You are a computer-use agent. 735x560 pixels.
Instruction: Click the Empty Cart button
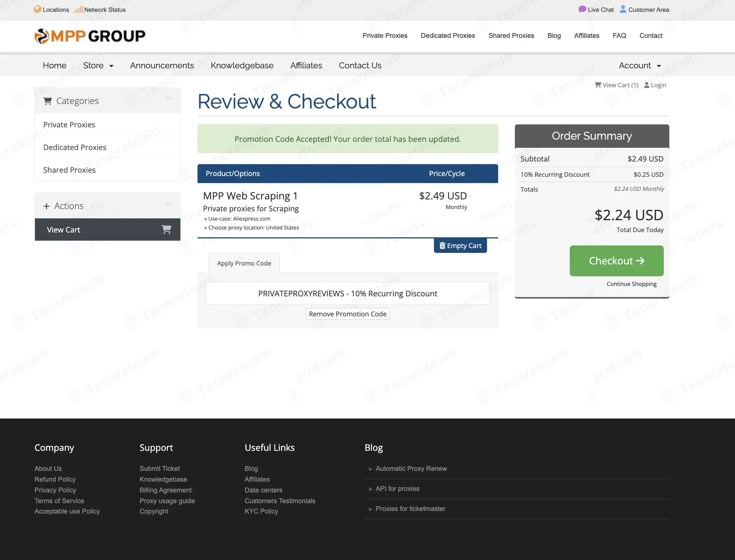[x=460, y=245]
